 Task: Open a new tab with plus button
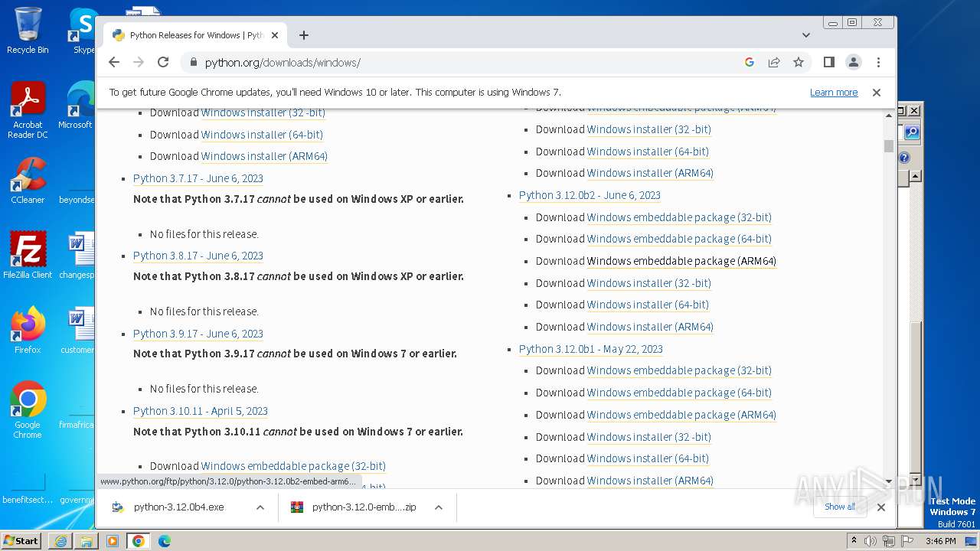pos(304,35)
